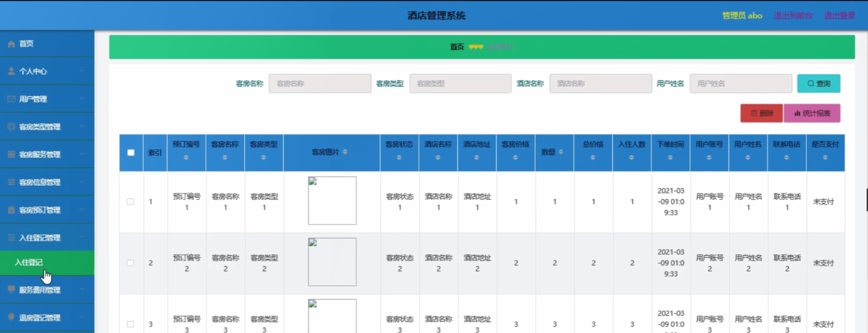Viewport: 868px width, 333px height.
Task: Click the 统计报表 button
Action: pyautogui.click(x=812, y=114)
